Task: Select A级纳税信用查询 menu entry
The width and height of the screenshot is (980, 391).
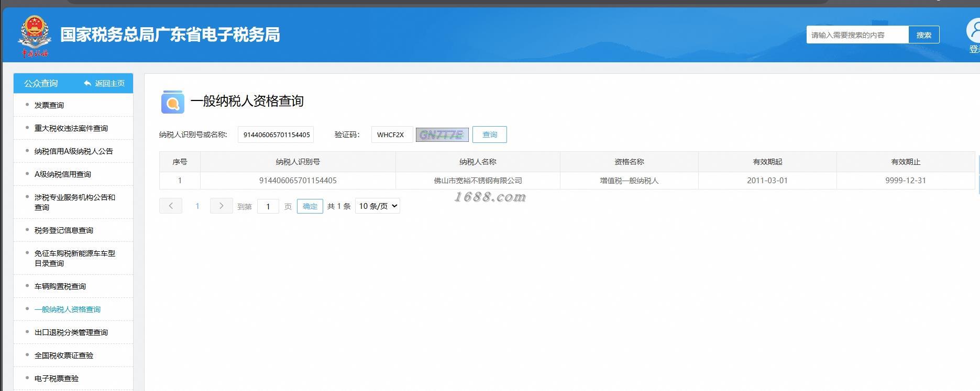Action: click(x=63, y=174)
